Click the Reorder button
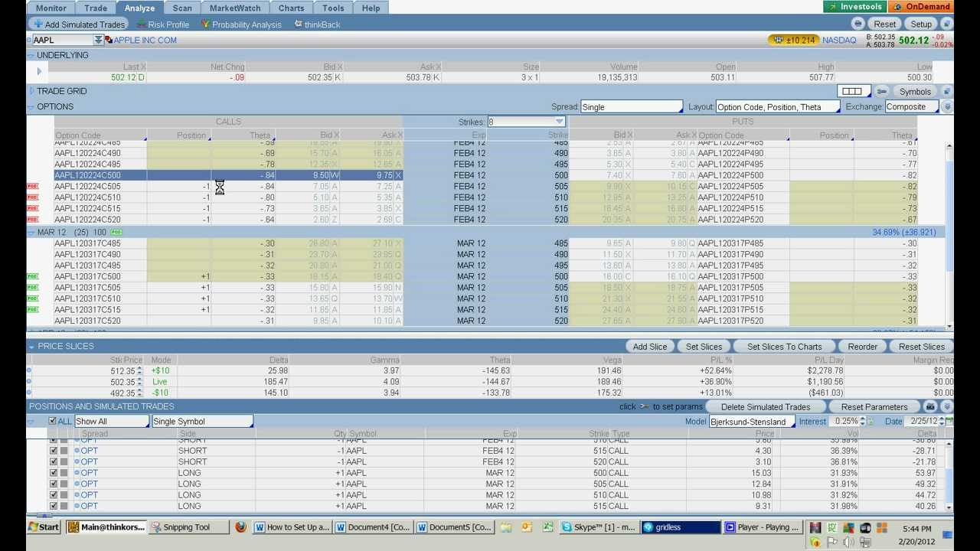The width and height of the screenshot is (980, 551). coord(862,347)
